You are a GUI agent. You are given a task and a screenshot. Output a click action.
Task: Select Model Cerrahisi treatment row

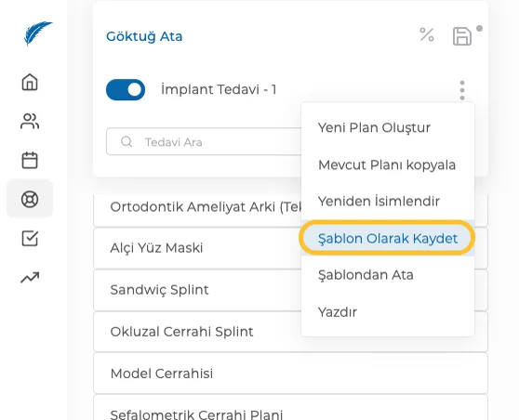[x=290, y=374]
